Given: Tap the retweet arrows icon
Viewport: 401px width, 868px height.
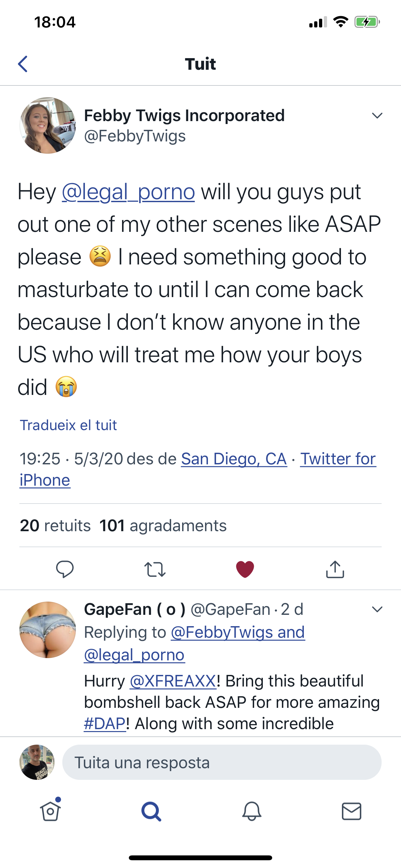Looking at the screenshot, I should (x=155, y=569).
